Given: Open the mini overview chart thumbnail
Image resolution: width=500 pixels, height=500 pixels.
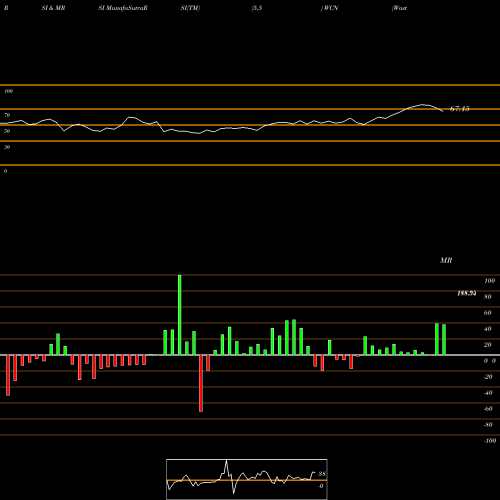Looking at the screenshot, I should click(x=247, y=479).
